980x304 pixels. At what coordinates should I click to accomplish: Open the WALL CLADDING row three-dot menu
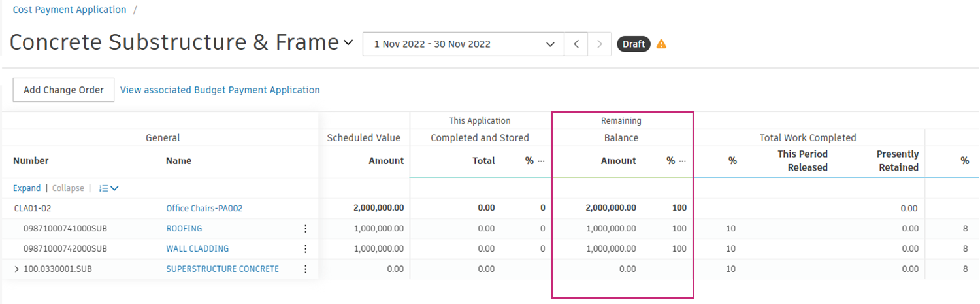point(305,249)
